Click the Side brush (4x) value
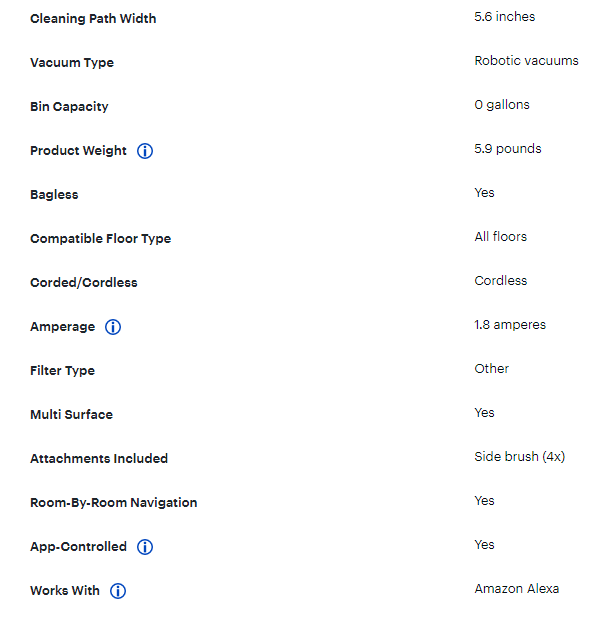Viewport: 593px width, 622px height. point(520,457)
